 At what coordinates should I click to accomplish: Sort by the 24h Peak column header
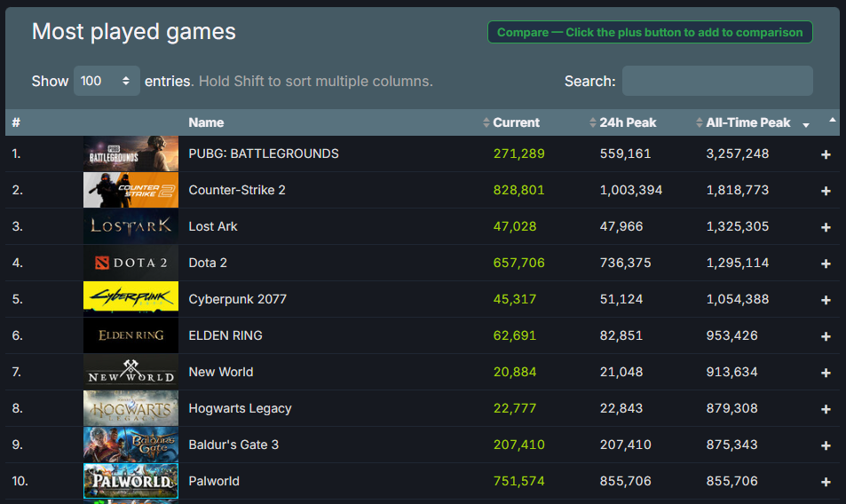pyautogui.click(x=628, y=122)
